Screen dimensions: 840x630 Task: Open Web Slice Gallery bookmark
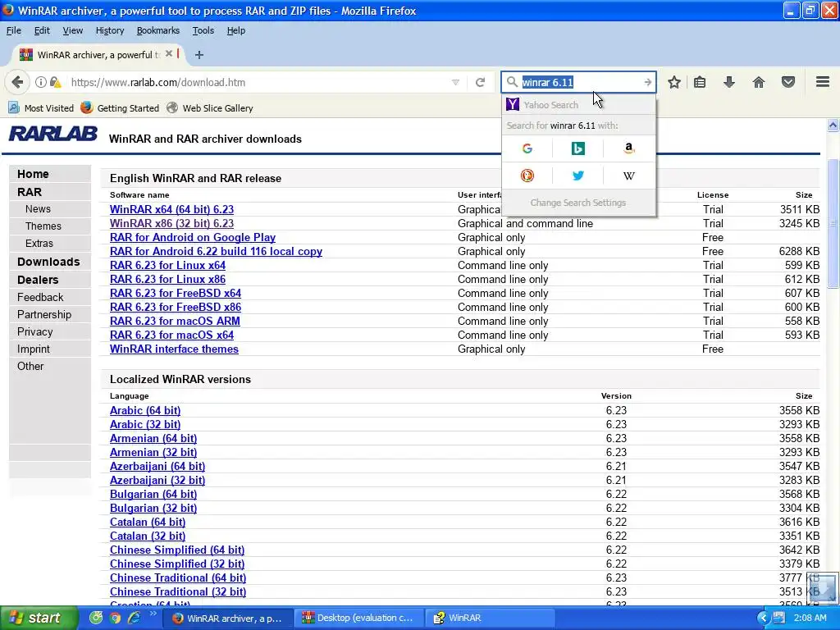point(209,107)
